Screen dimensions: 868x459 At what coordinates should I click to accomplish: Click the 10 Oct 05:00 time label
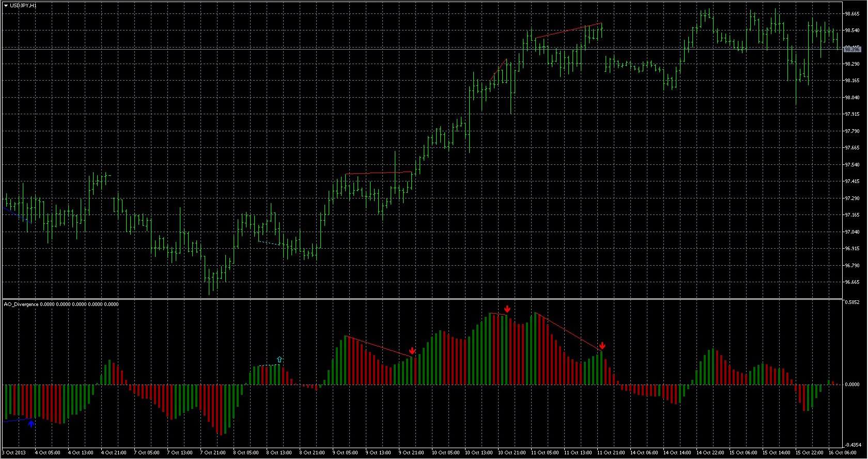tap(446, 453)
